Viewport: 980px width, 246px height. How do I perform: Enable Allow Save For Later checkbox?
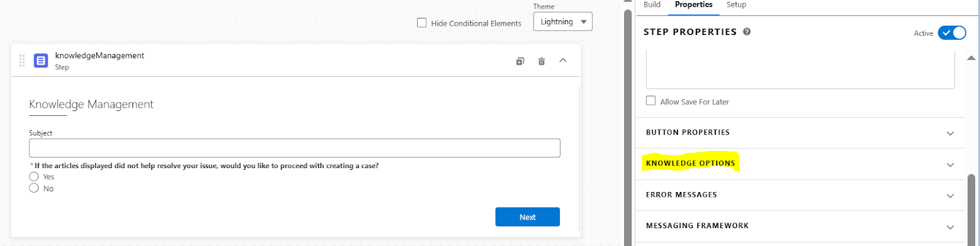(651, 101)
